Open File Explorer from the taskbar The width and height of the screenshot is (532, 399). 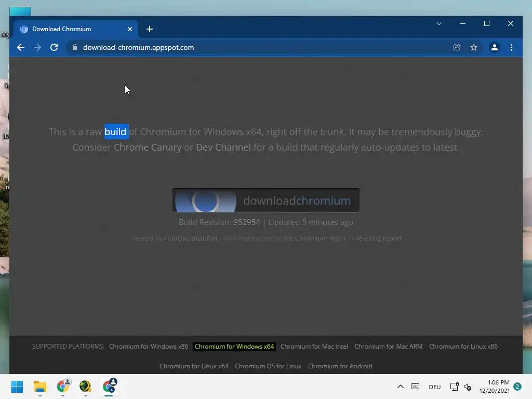click(39, 387)
